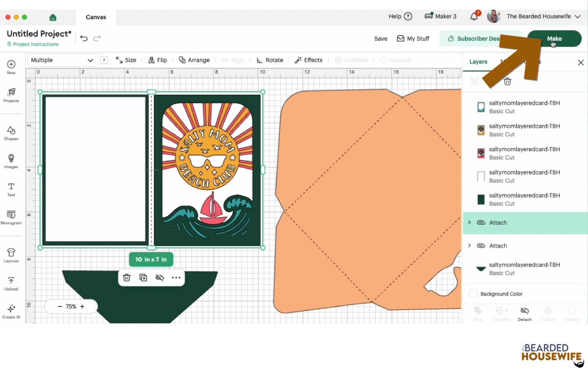Open the Layouts tool

[x=11, y=256]
